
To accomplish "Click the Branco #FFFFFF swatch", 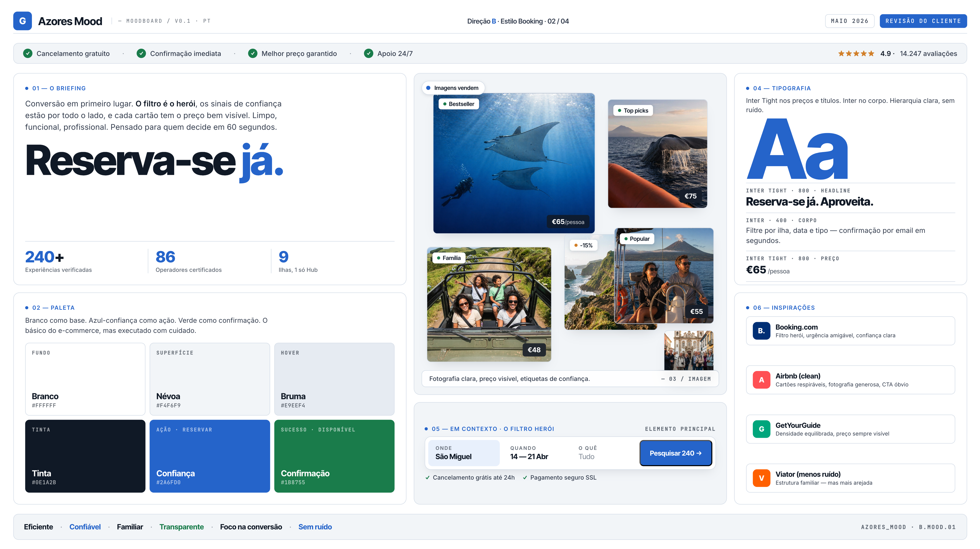I will pos(85,379).
